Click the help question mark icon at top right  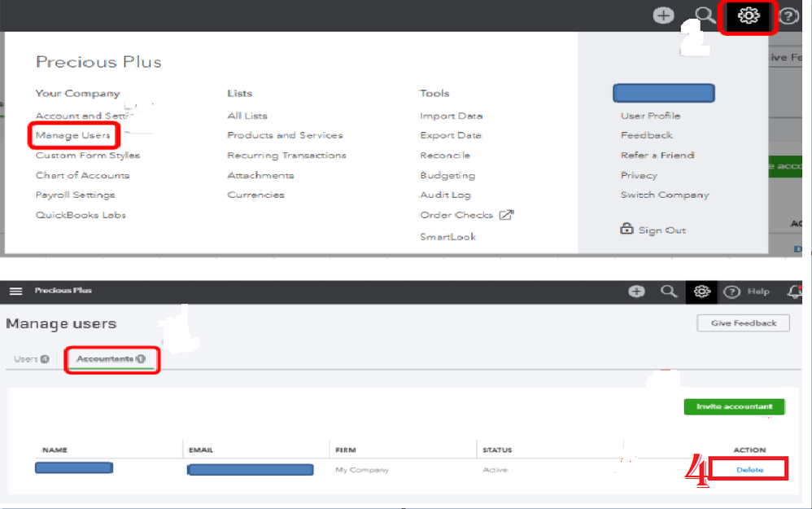coord(789,16)
